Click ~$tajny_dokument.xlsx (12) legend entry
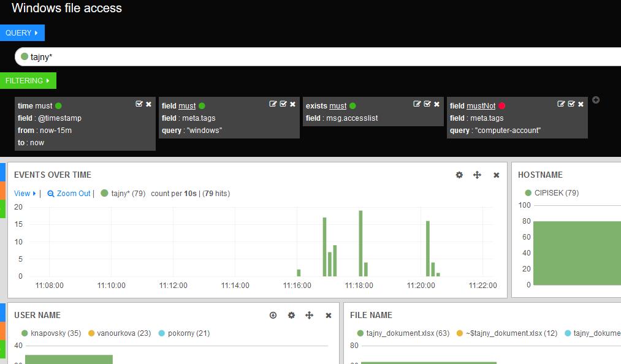 [x=507, y=333]
